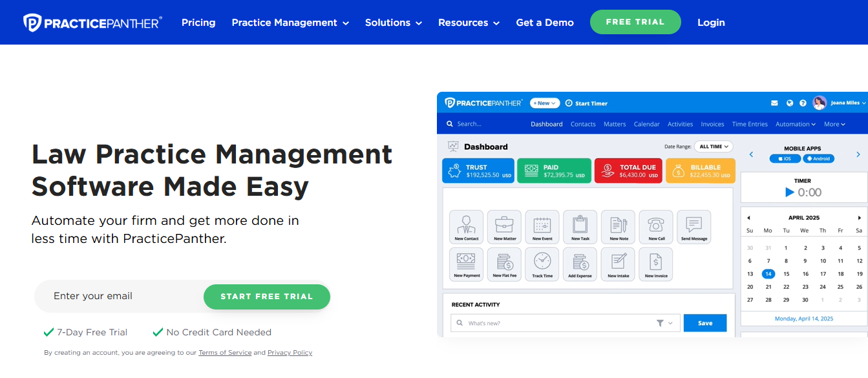Open the Terms of Service link
Screen dimensions: 868x378
[x=224, y=352]
